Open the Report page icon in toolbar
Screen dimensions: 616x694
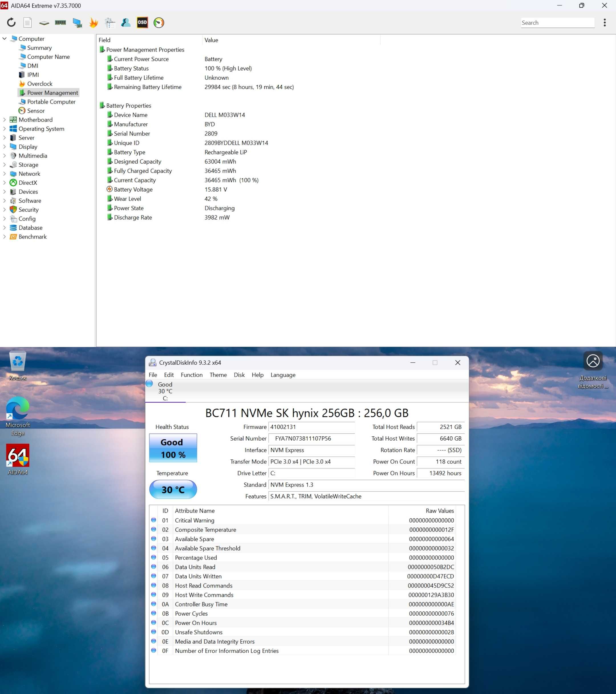27,23
